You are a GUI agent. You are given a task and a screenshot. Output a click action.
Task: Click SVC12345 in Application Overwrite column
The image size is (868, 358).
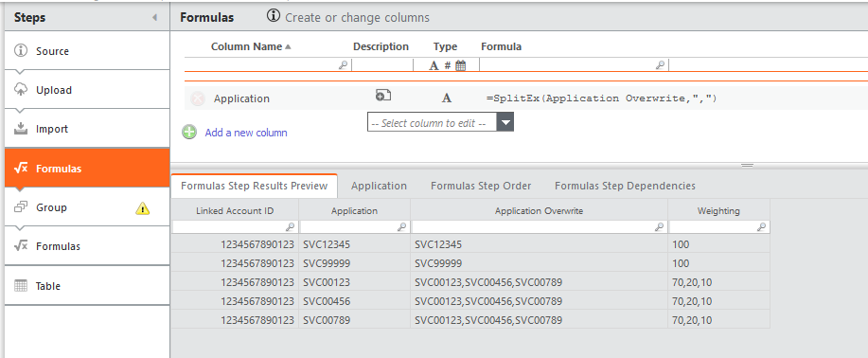(438, 244)
